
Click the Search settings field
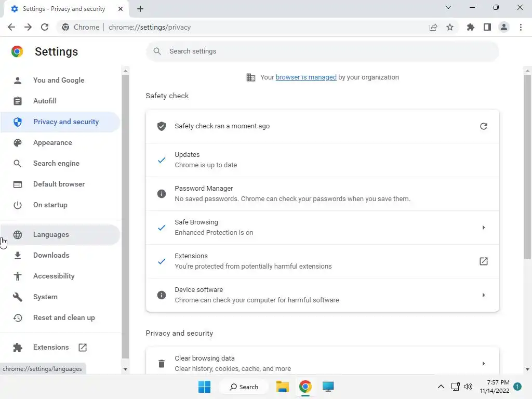pyautogui.click(x=322, y=51)
